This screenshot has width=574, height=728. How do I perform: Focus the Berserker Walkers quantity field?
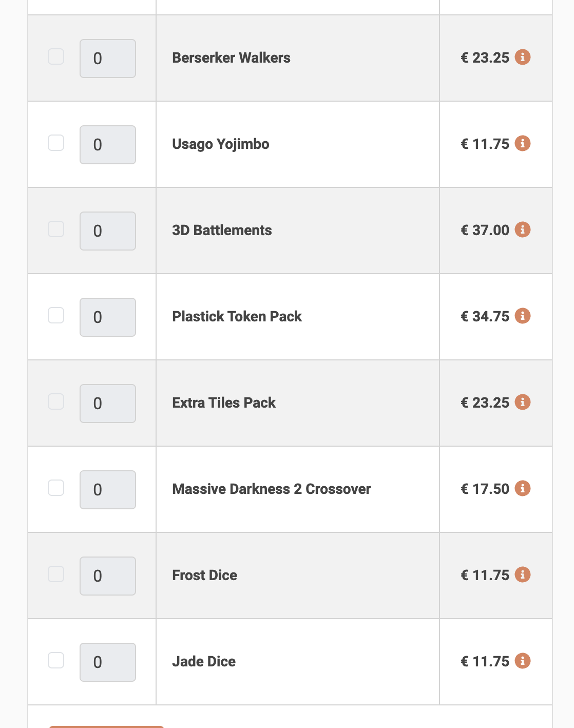(x=108, y=59)
